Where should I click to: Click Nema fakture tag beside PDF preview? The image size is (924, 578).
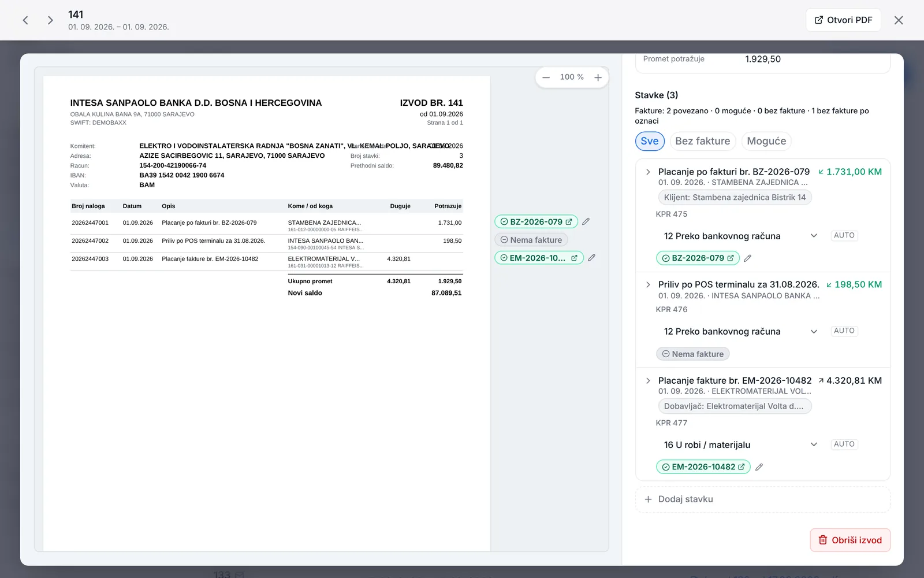(x=531, y=240)
